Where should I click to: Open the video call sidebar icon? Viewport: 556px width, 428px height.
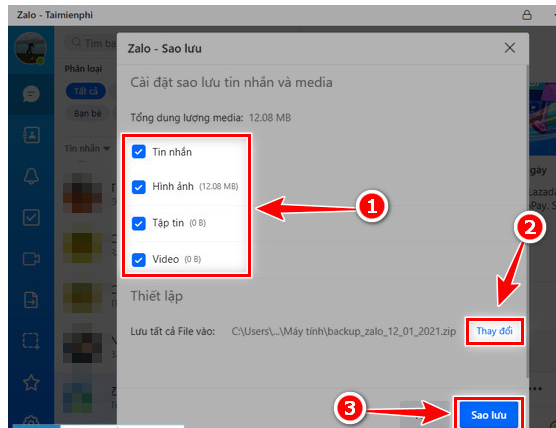(31, 259)
